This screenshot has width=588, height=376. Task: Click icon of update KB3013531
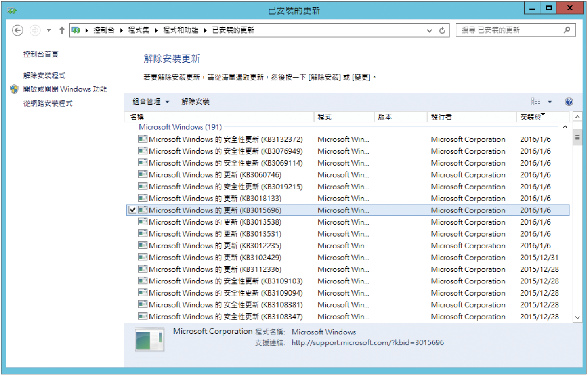142,234
